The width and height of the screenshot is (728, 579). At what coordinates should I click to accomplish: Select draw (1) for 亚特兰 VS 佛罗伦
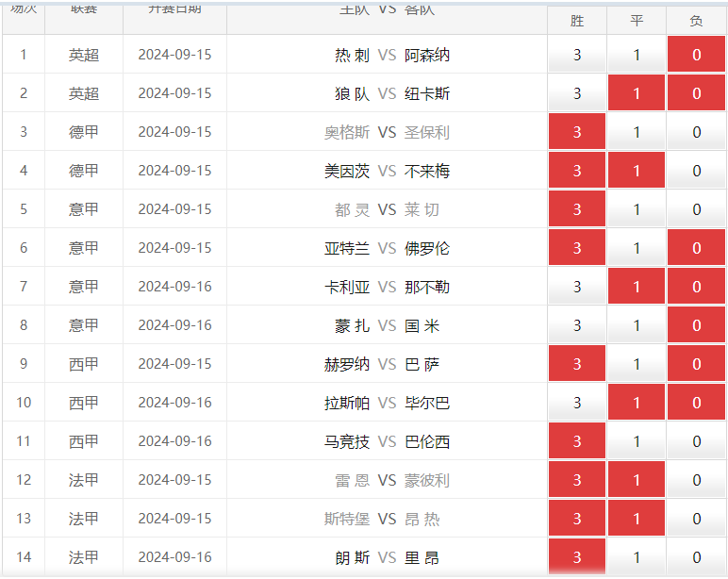[637, 248]
